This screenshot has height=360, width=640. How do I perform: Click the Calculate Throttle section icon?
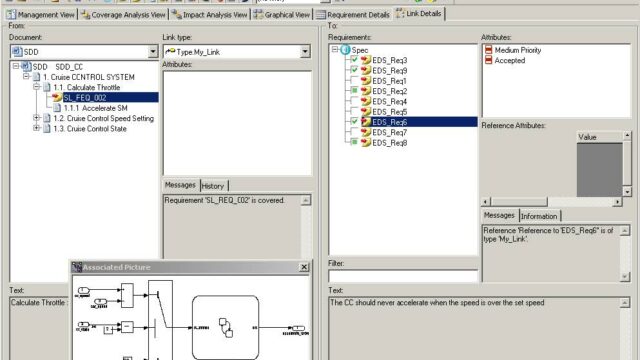(47, 87)
